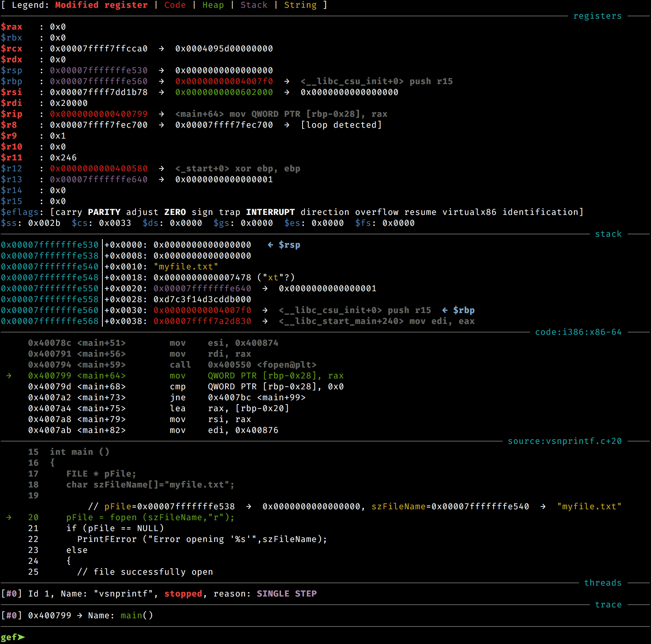651x644 pixels.
Task: Click the Heap legend entry
Action: [x=213, y=5]
